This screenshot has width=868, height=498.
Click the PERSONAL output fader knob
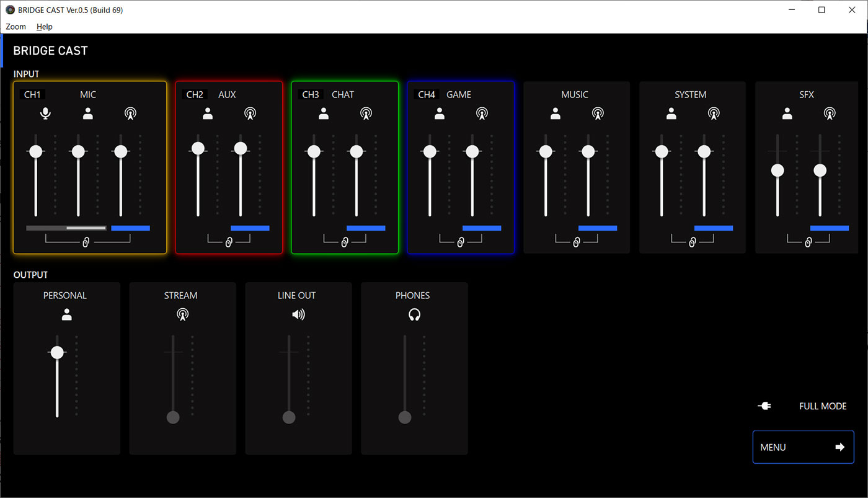click(x=57, y=352)
